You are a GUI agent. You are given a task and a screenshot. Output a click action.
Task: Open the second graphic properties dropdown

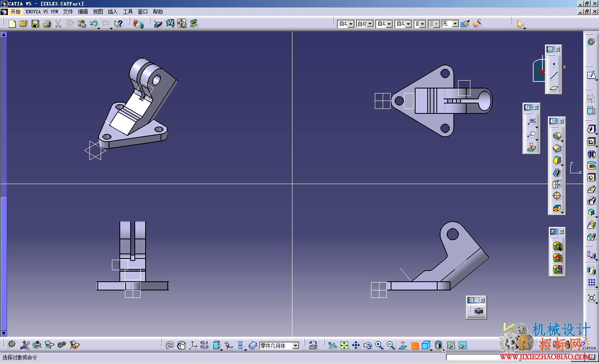point(370,24)
